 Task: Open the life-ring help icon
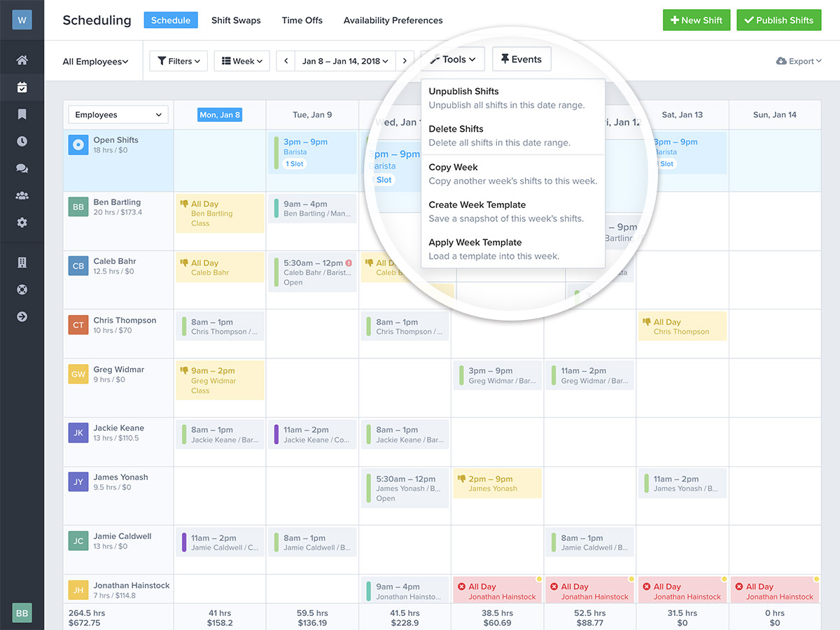pos(22,290)
